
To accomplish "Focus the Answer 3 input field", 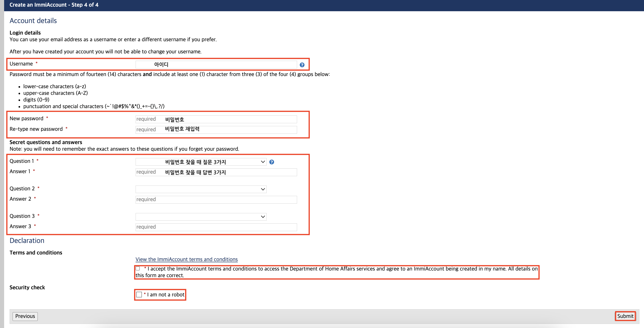I will click(216, 227).
